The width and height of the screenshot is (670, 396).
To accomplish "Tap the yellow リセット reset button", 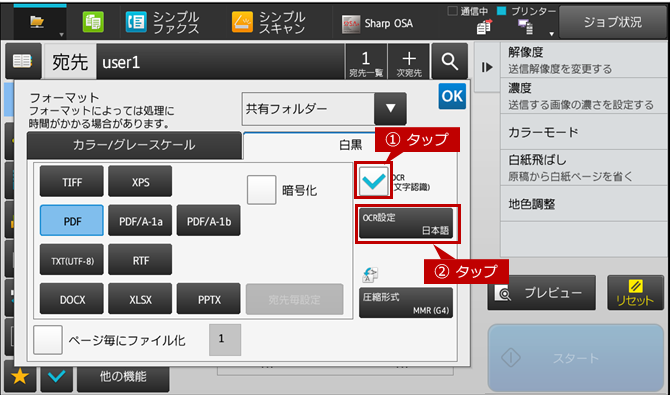I will click(x=635, y=293).
